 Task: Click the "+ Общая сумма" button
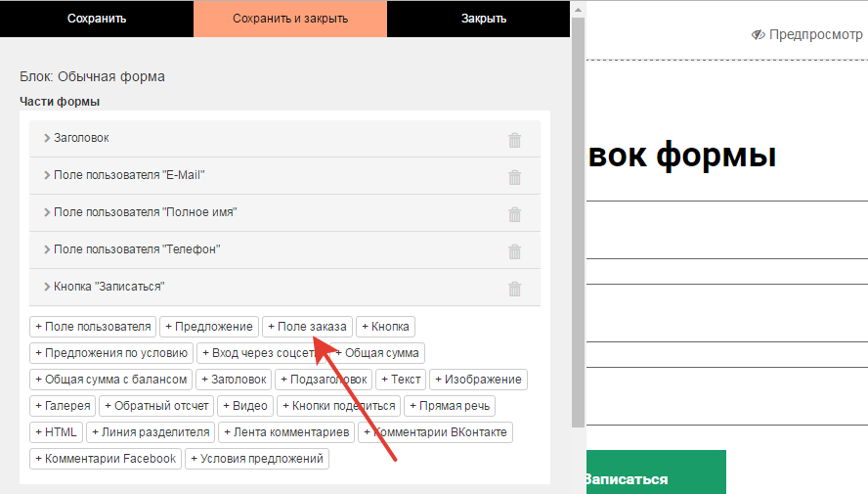click(378, 353)
